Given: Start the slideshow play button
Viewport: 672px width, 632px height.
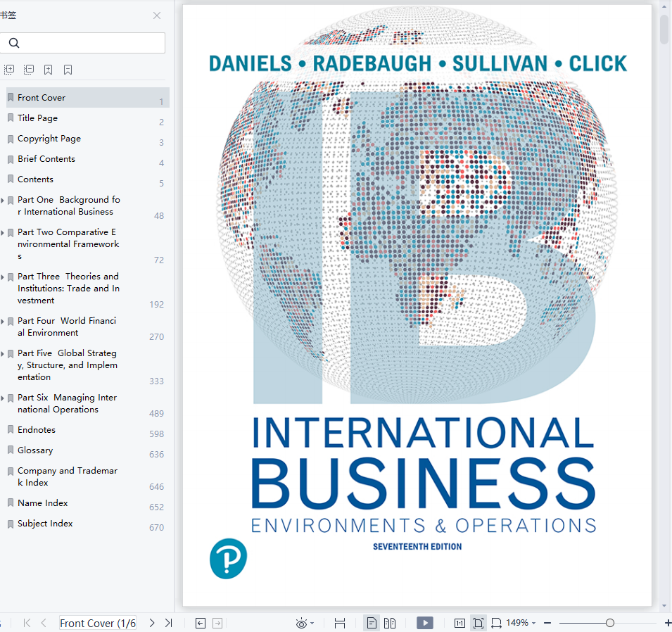Looking at the screenshot, I should [x=425, y=623].
